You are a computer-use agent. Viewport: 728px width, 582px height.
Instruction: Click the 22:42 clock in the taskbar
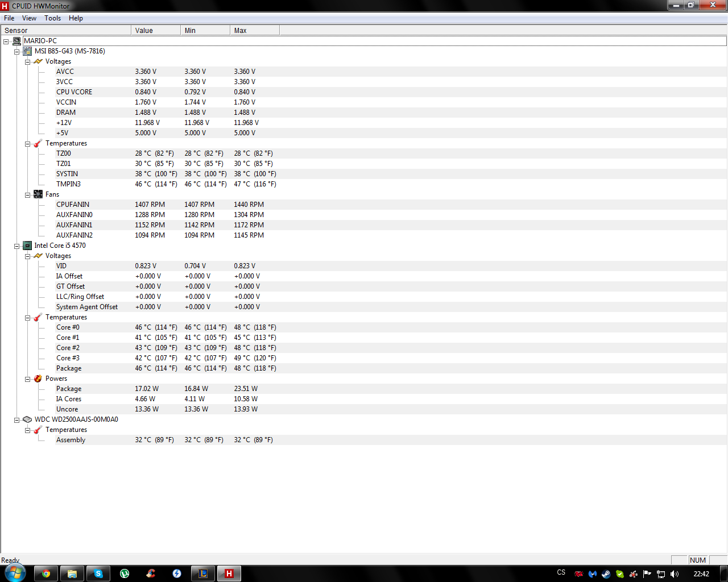click(701, 574)
